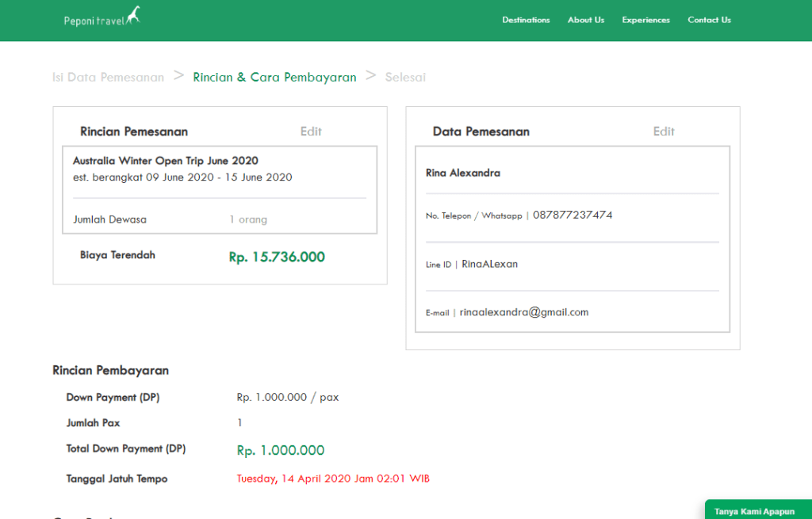Edit the Data Pemesanan section
The height and width of the screenshot is (519, 812).
click(x=664, y=132)
